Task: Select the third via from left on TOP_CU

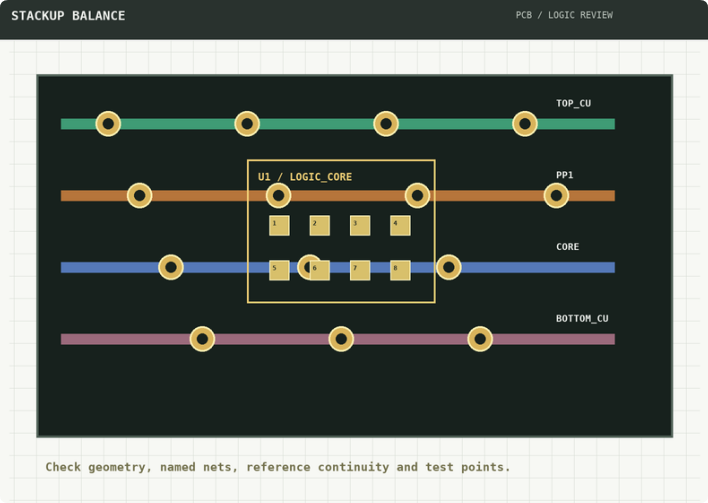Action: [x=386, y=124]
